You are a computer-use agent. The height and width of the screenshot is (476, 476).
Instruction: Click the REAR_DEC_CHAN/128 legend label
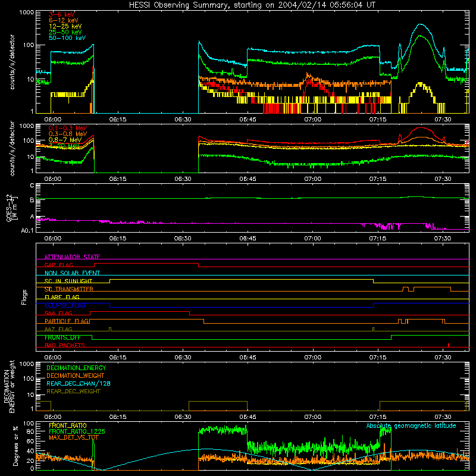79,383
